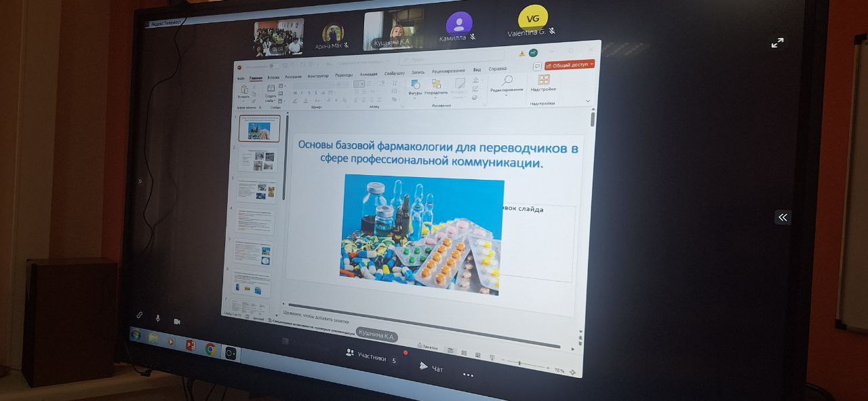Toggle the Заметки notes pane
Screen dimensions: 868x401
click(x=427, y=347)
